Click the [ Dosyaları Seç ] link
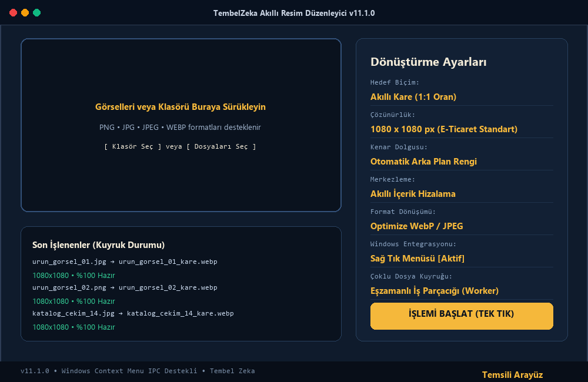The width and height of the screenshot is (588, 382). pyautogui.click(x=221, y=146)
